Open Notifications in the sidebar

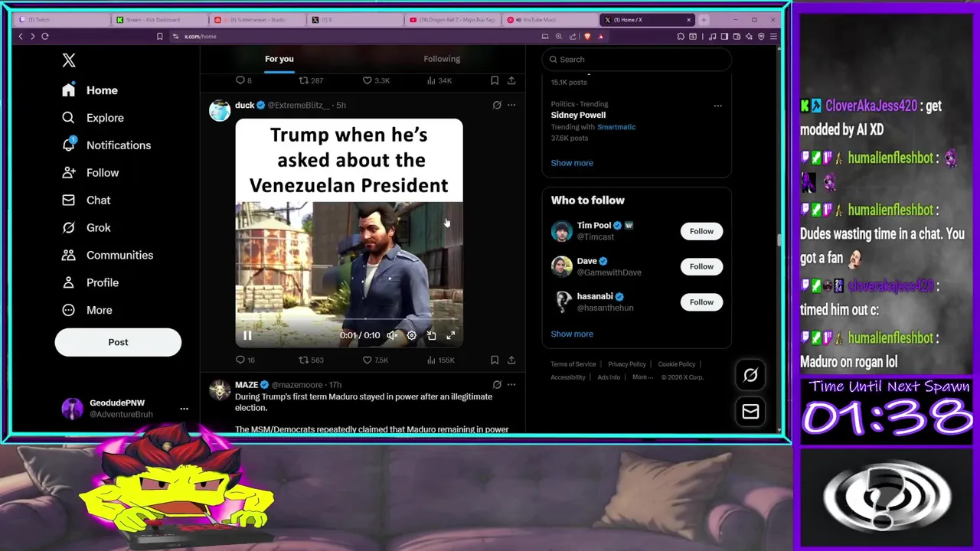coord(106,145)
